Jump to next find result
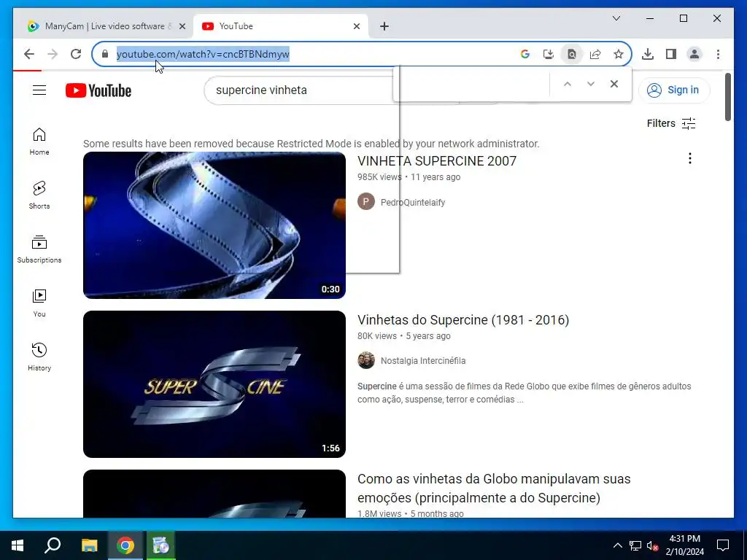 click(591, 84)
